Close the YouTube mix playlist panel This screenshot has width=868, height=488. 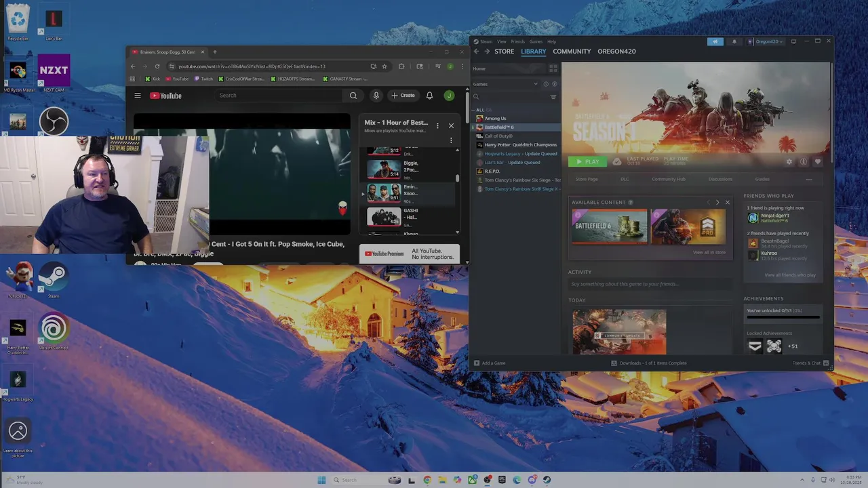click(x=451, y=125)
